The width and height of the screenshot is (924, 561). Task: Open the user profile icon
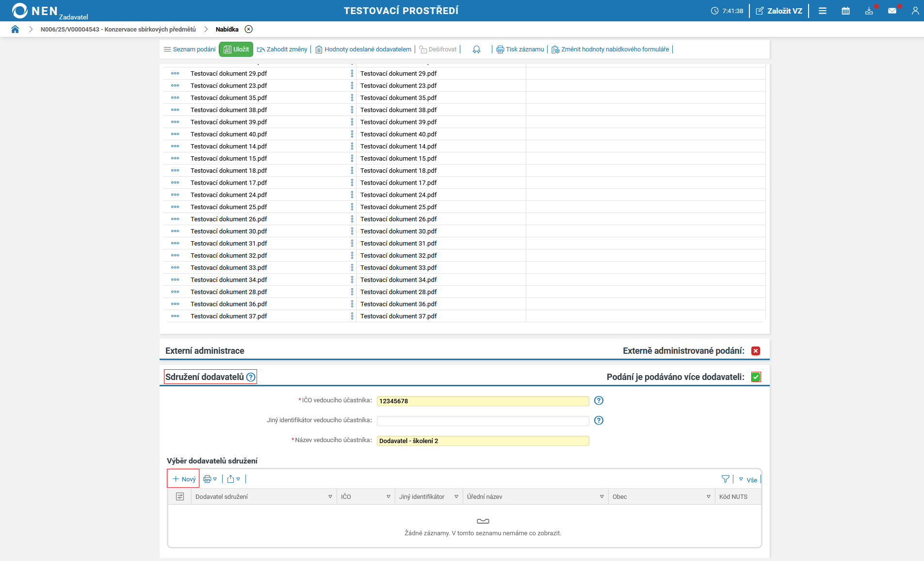point(915,11)
